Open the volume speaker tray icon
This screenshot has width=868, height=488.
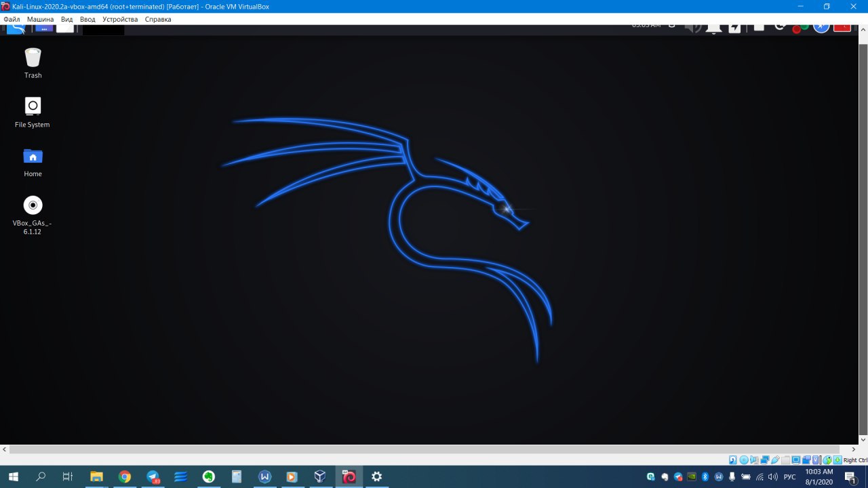[772, 476]
